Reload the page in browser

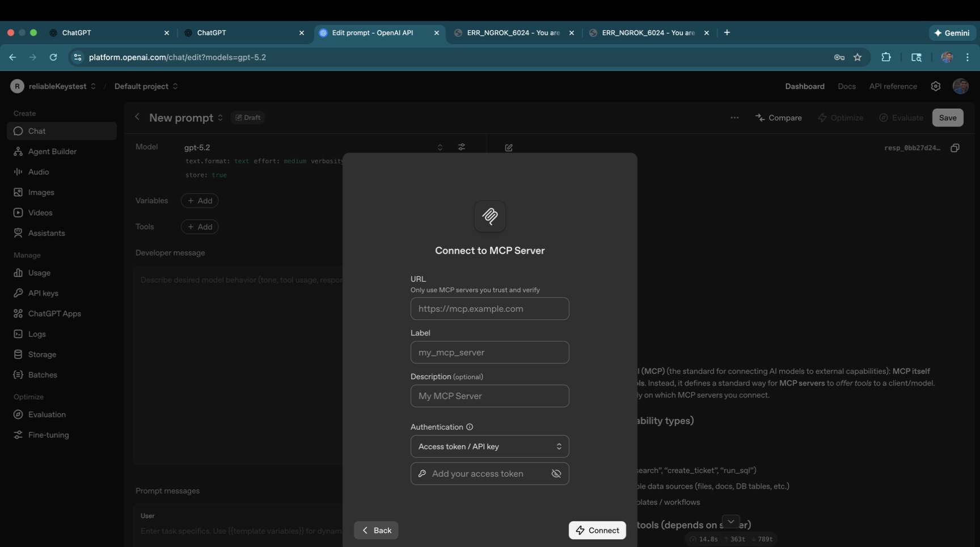coord(53,57)
